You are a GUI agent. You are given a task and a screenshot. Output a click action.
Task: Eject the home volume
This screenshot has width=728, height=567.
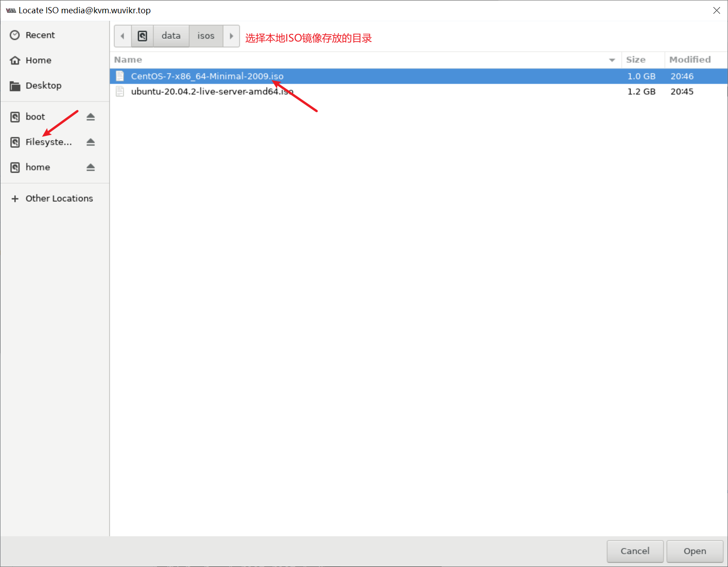pos(90,167)
